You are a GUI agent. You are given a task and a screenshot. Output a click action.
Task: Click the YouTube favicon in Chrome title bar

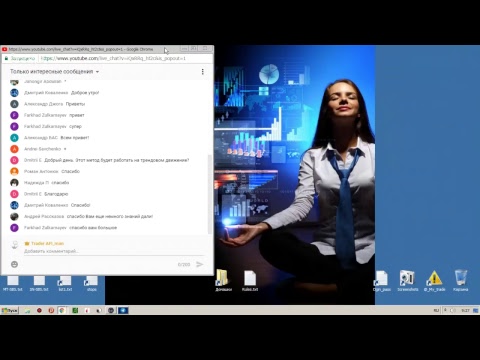coord(4,49)
